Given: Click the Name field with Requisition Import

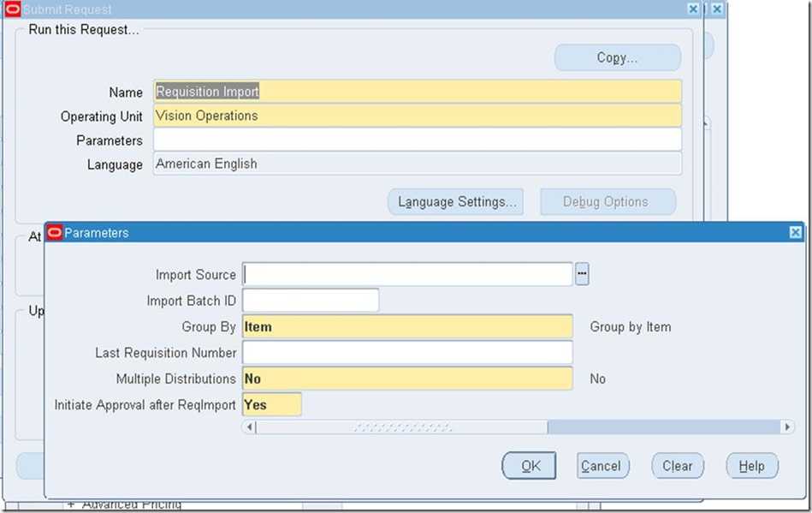Looking at the screenshot, I should pos(418,92).
